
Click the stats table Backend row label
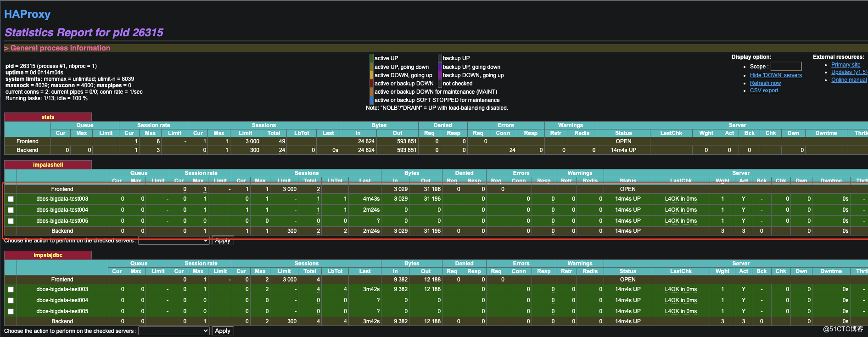(x=28, y=150)
